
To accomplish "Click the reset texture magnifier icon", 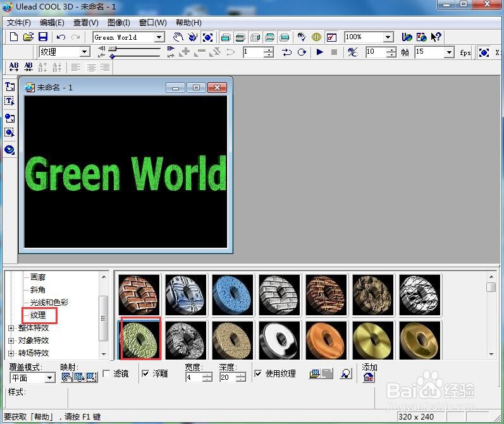I will 346,373.
